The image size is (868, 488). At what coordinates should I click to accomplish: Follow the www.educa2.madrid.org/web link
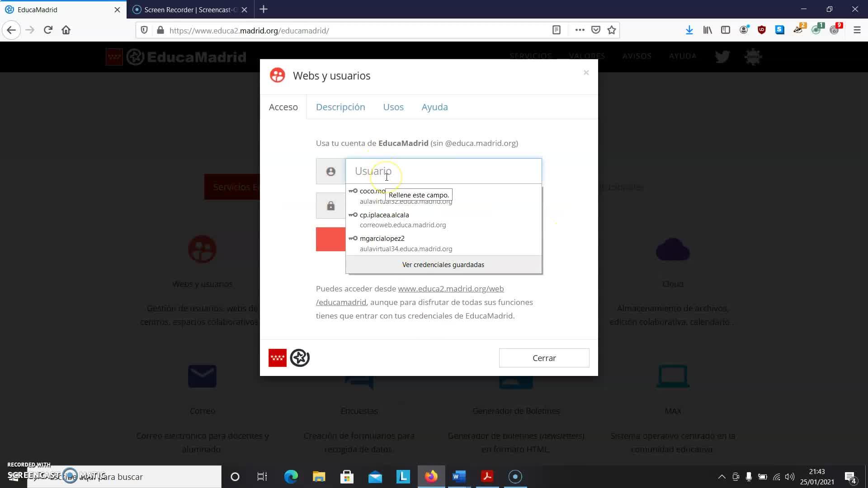click(450, 289)
